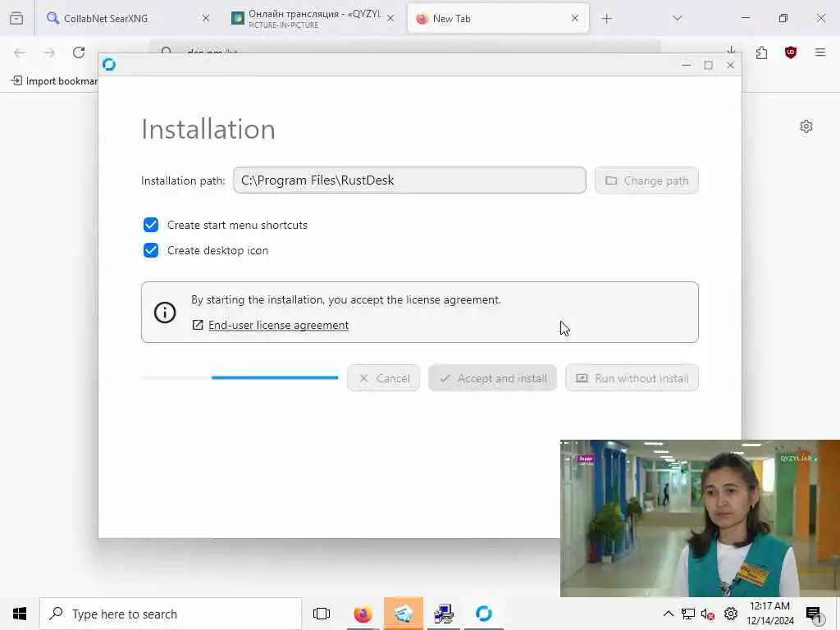Click the network tray icon
Screen dimensions: 840x630
688,614
